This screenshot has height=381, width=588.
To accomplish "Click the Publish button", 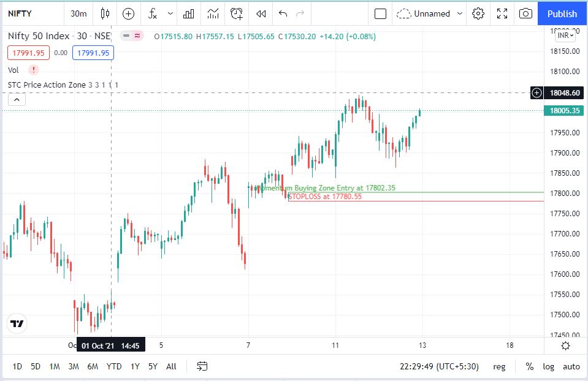I will [x=562, y=13].
